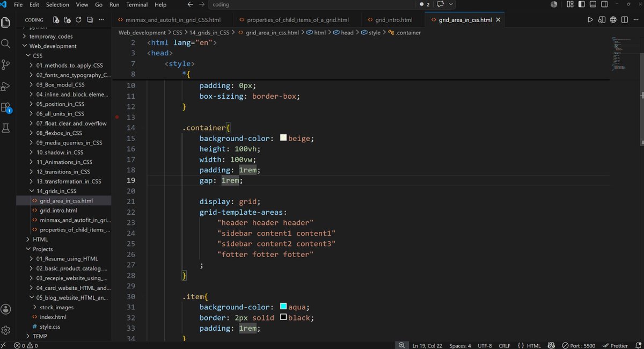Open the Testing flask icon view
Image resolution: width=644 pixels, height=349 pixels.
[6, 128]
